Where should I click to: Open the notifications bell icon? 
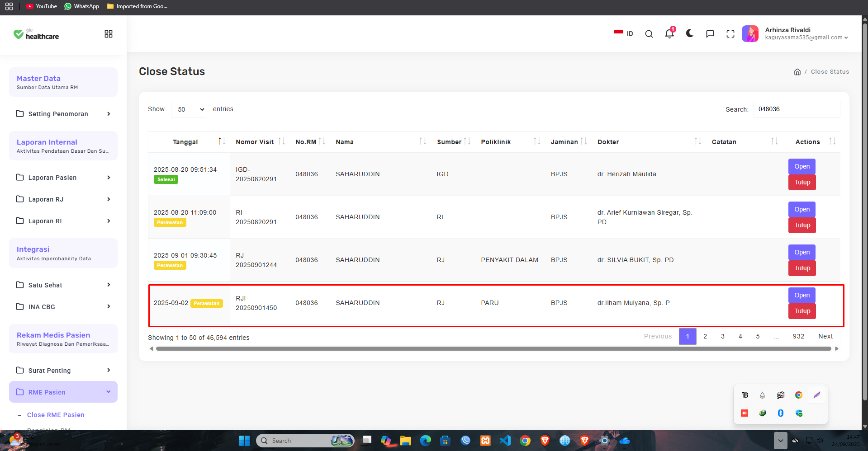(669, 33)
